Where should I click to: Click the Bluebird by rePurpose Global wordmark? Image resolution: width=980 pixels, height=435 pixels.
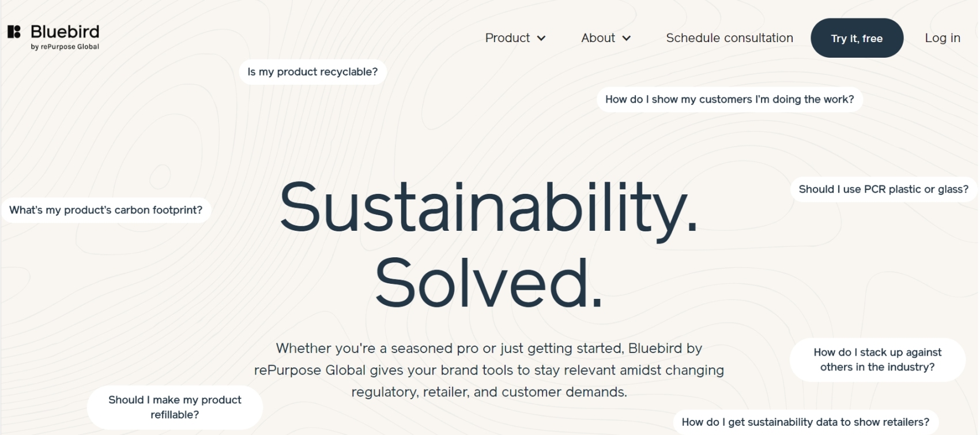click(x=65, y=32)
